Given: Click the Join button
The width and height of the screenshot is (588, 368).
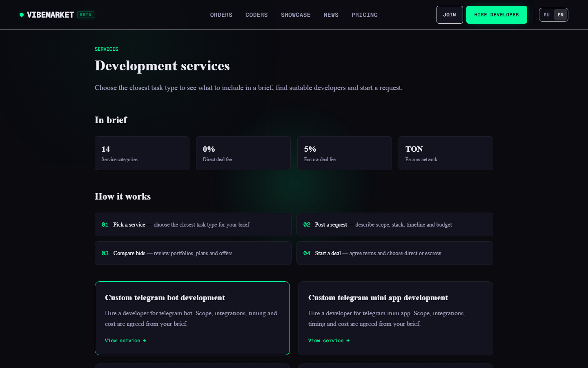Looking at the screenshot, I should pyautogui.click(x=450, y=15).
